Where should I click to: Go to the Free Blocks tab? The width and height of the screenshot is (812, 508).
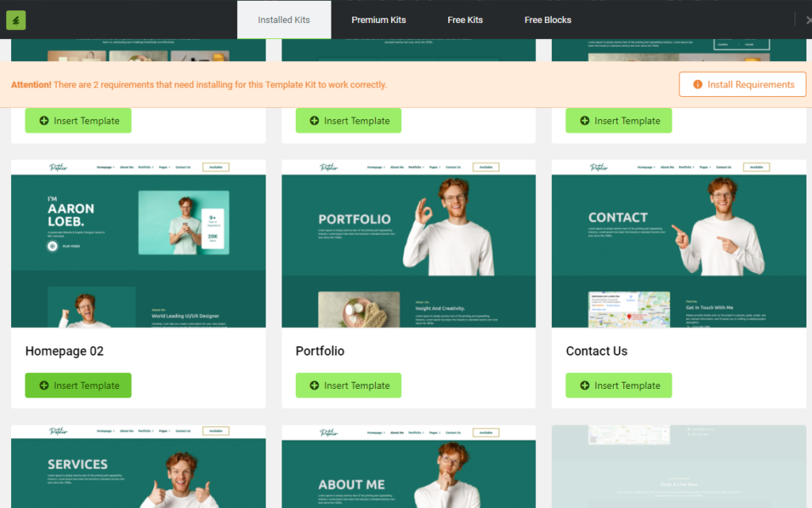point(547,20)
